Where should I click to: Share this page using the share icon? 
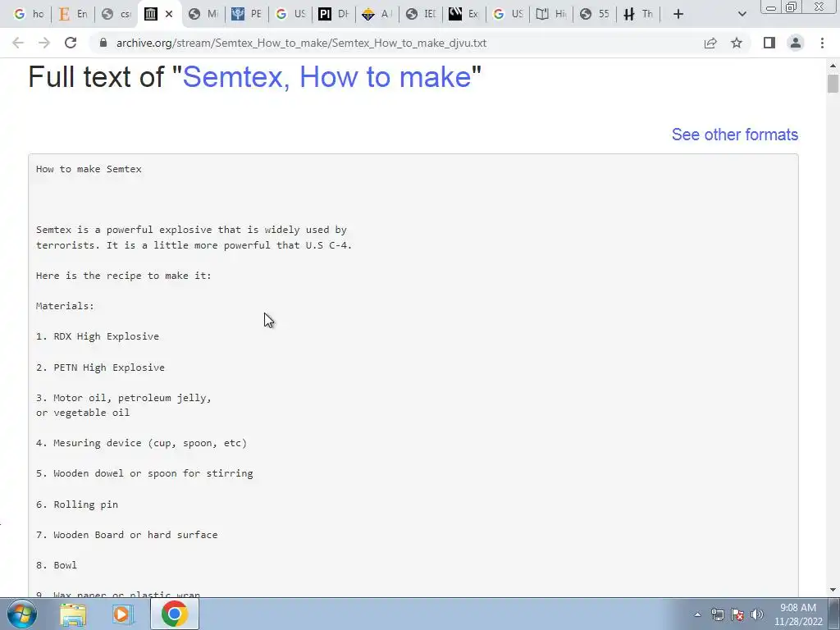(x=710, y=43)
